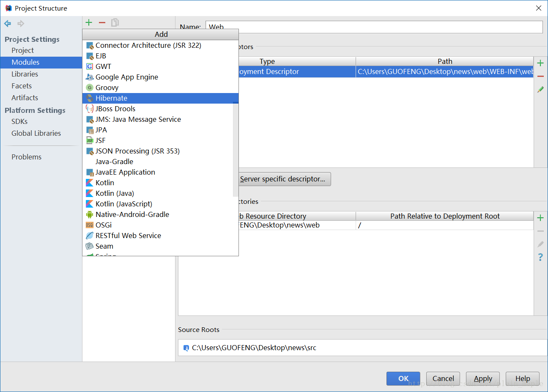Open help with the question mark icon
The width and height of the screenshot is (548, 392).
[540, 257]
